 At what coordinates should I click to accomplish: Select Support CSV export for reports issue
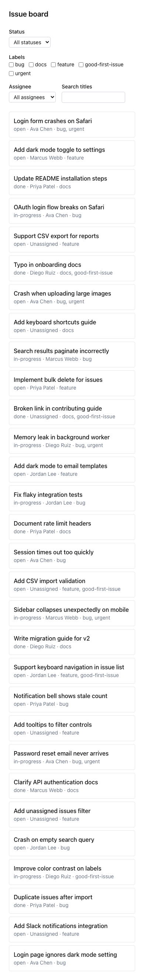click(72, 240)
